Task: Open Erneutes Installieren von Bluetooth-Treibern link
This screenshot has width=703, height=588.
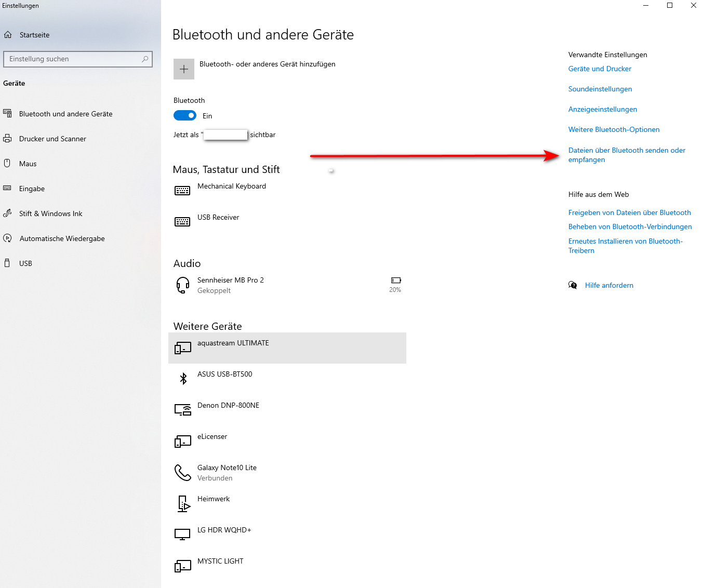Action: (626, 246)
